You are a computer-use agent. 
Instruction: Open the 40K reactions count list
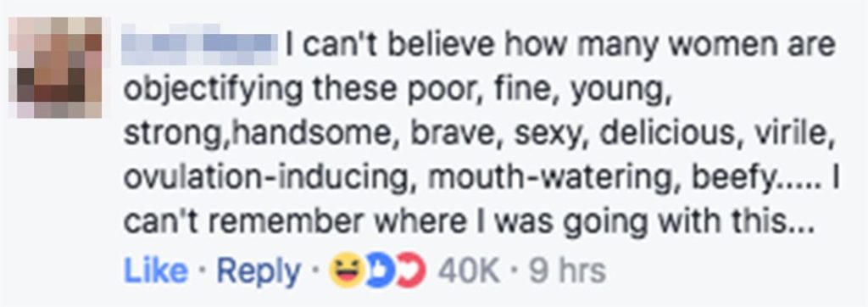pyautogui.click(x=470, y=271)
